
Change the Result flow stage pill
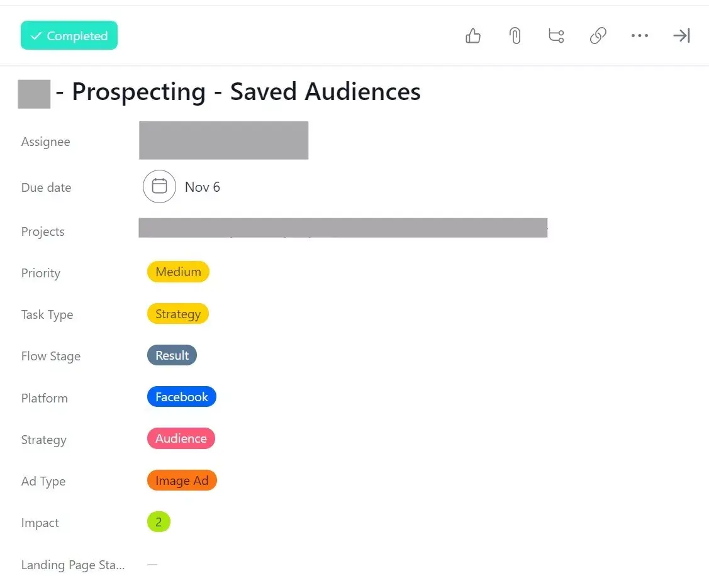(x=172, y=355)
